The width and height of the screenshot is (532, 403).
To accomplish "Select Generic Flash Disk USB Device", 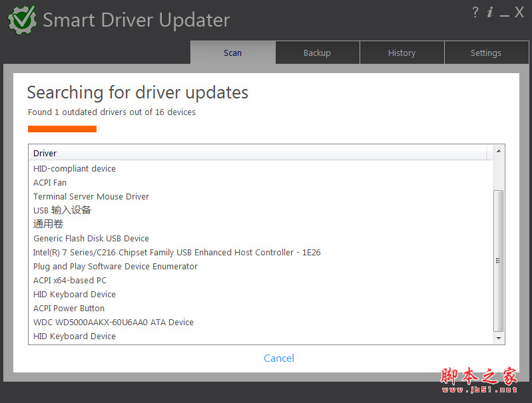I will [x=260, y=238].
